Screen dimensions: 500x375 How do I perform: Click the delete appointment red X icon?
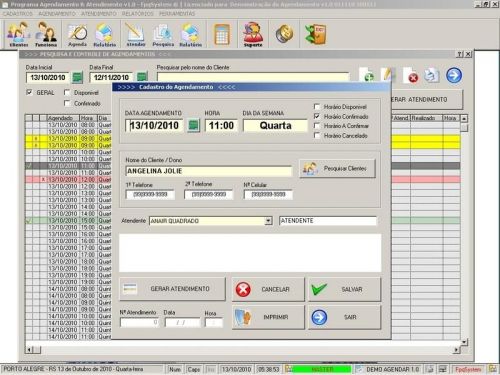coord(410,75)
